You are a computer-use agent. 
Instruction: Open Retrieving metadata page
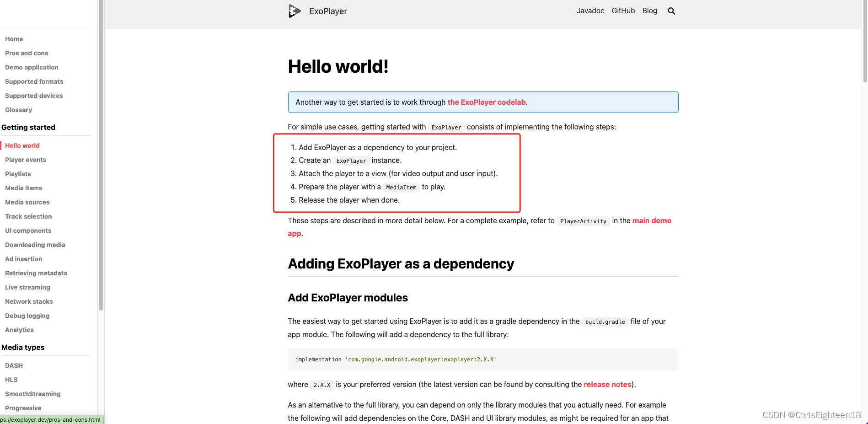[x=36, y=273]
